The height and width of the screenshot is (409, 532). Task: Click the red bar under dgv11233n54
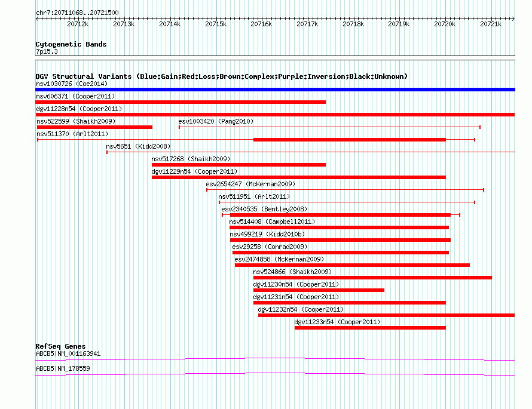point(370,328)
